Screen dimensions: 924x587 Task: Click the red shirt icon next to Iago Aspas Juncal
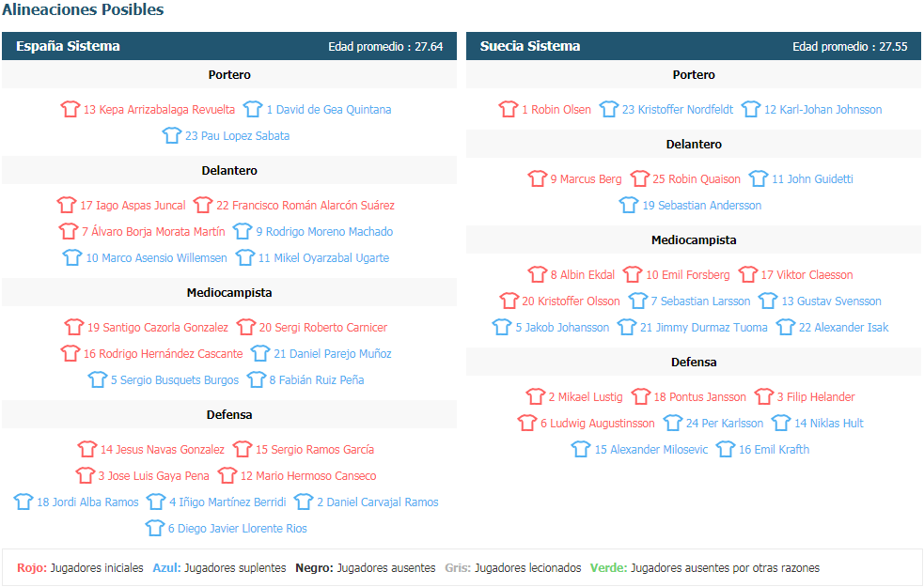[67, 205]
